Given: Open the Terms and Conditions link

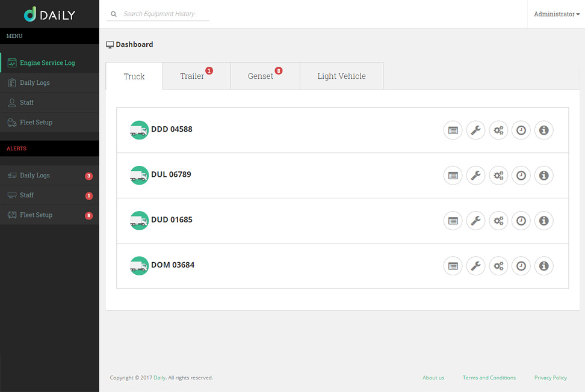Looking at the screenshot, I should [489, 378].
